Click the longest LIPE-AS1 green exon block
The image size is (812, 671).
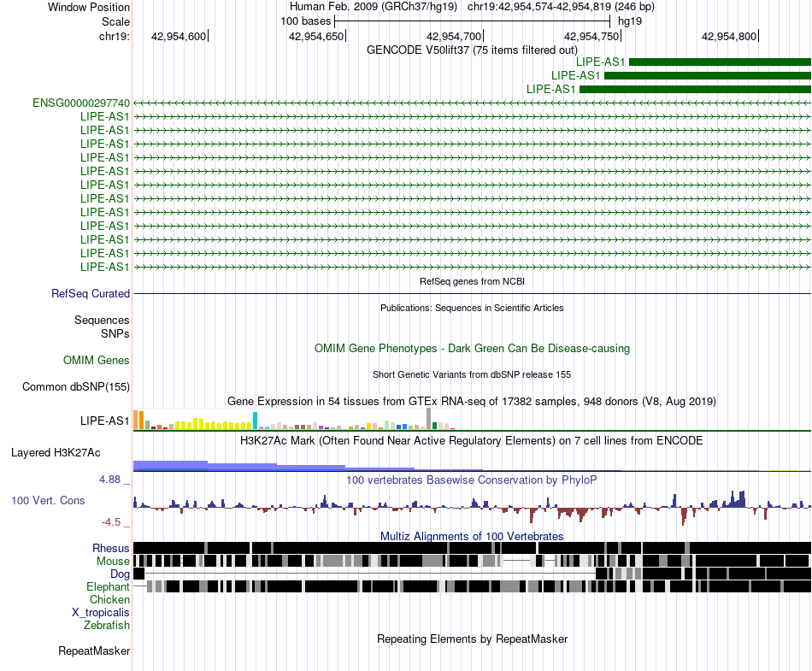point(696,90)
